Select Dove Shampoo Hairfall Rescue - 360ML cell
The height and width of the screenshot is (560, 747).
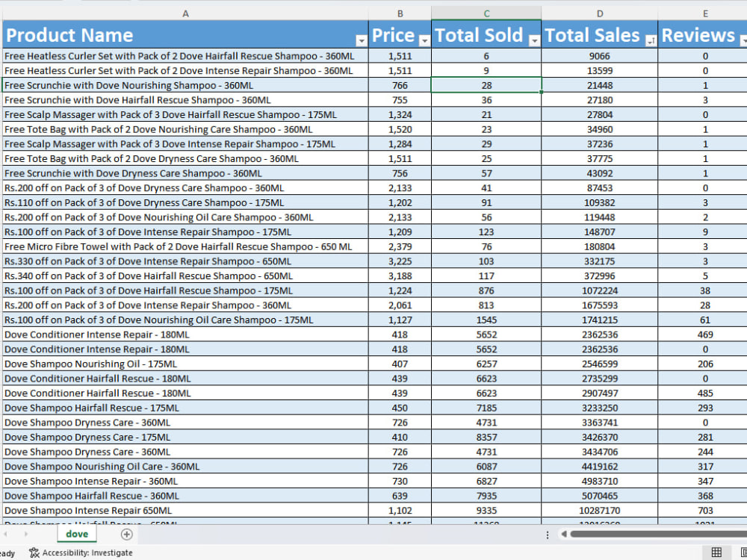[x=185, y=496]
